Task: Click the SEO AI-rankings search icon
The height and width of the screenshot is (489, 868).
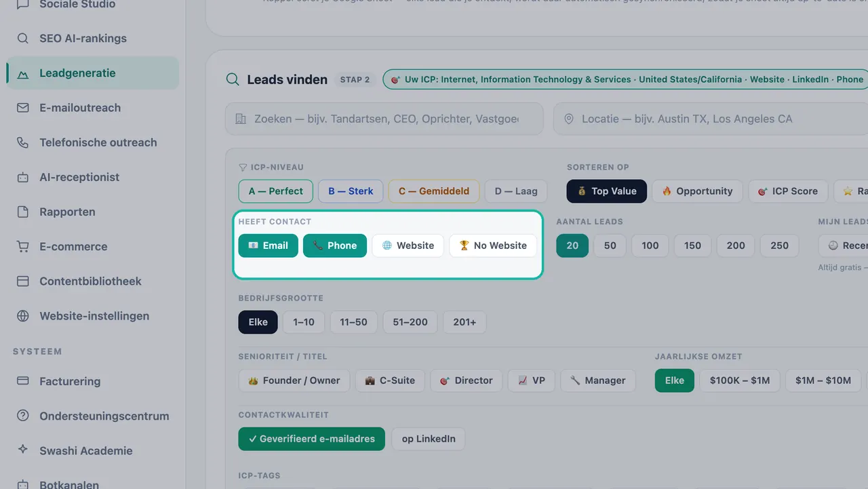Action: (x=23, y=39)
